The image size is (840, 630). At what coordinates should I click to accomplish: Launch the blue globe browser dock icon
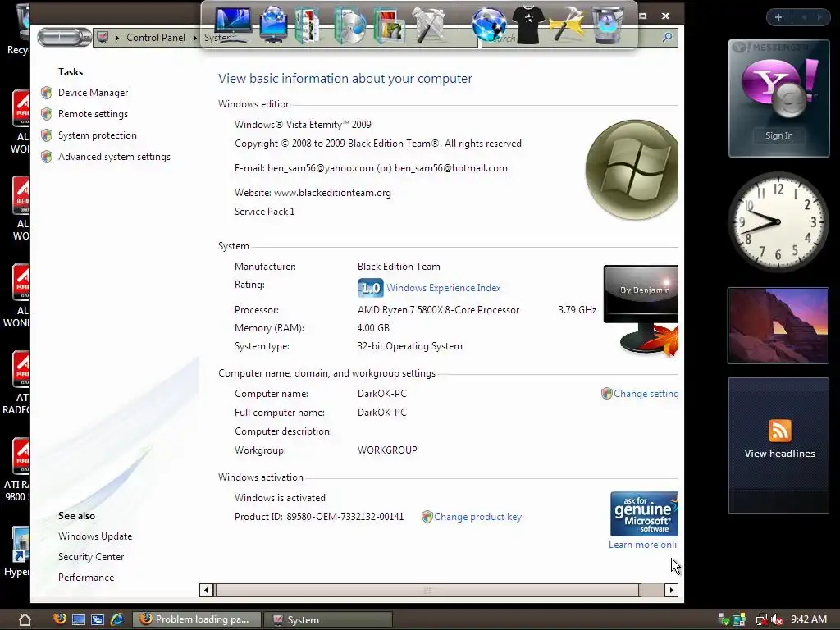pos(489,25)
